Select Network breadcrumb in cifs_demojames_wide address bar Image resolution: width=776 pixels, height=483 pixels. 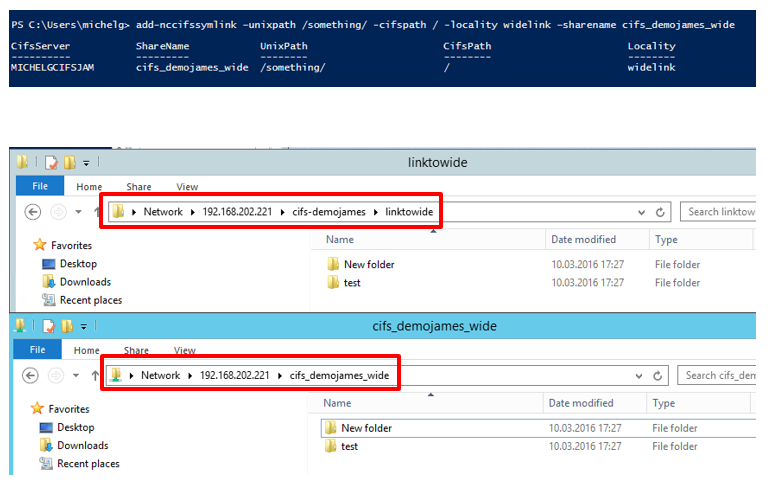[160, 376]
